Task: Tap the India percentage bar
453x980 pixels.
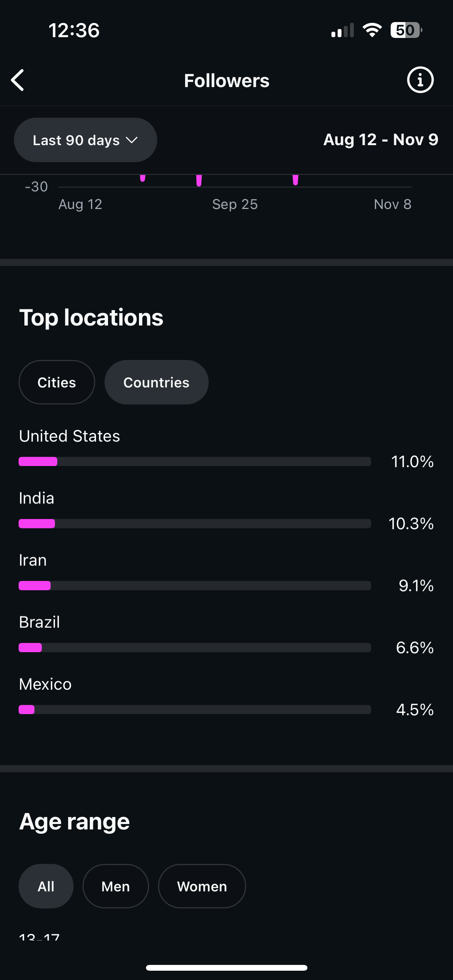Action: coord(195,524)
